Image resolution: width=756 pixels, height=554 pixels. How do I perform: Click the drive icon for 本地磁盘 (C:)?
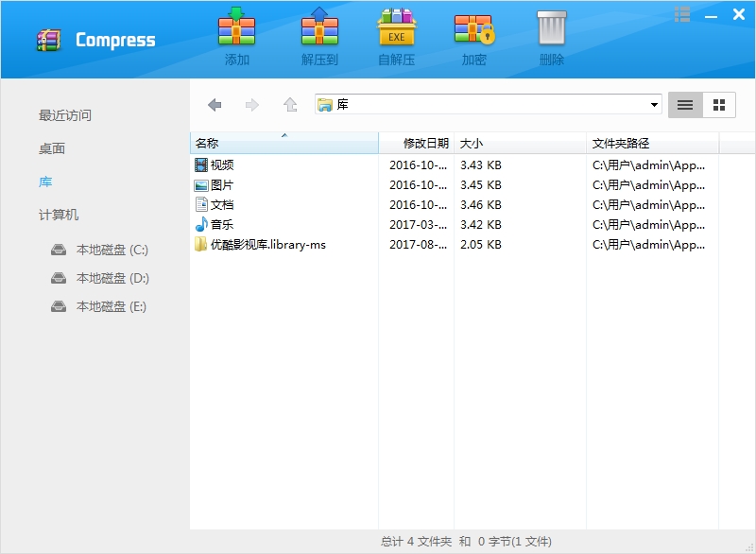click(x=59, y=250)
